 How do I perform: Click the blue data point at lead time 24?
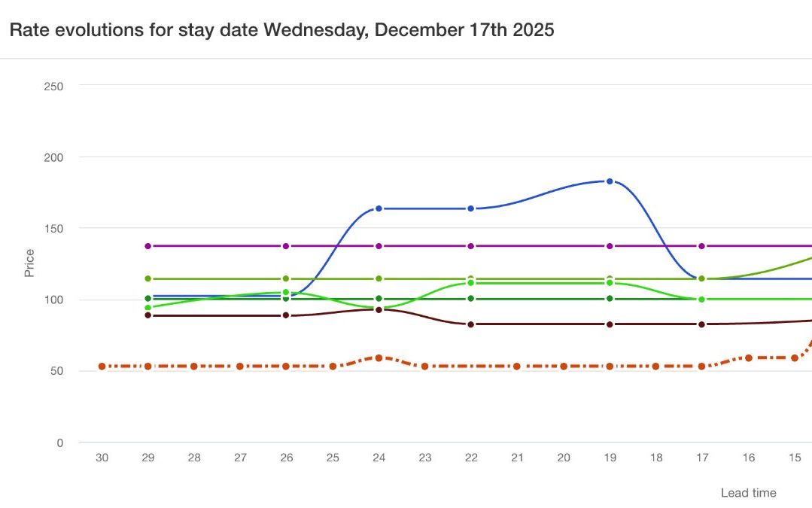(x=379, y=208)
